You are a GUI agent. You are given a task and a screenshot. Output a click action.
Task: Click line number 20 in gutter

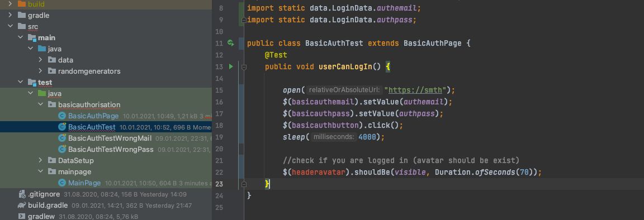(x=219, y=149)
